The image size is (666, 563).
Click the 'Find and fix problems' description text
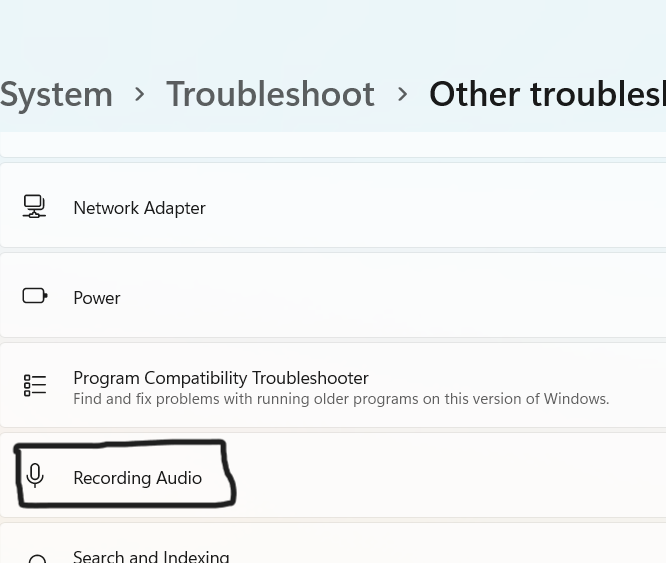pyautogui.click(x=341, y=399)
